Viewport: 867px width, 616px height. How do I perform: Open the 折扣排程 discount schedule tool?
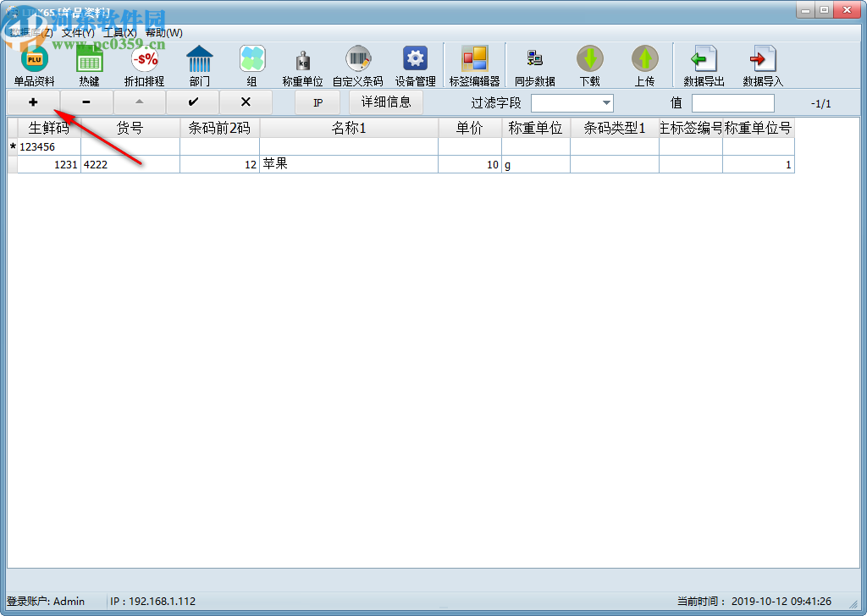[144, 65]
